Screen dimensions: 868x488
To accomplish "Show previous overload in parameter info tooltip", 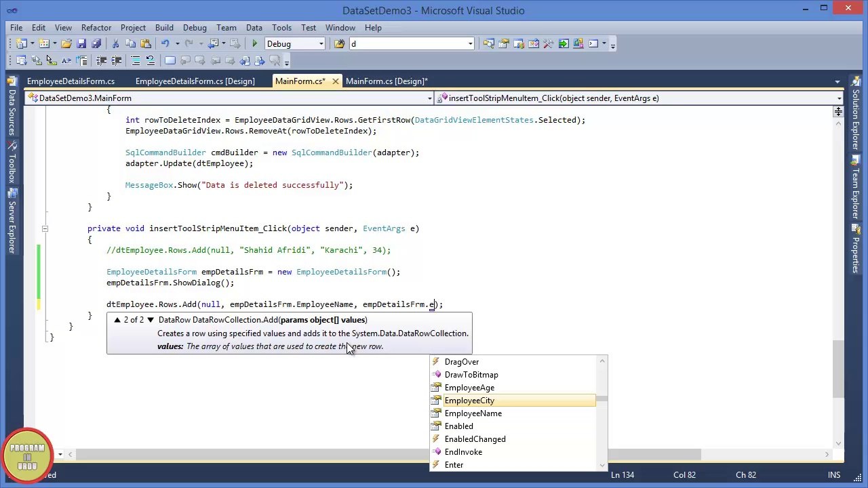I will tap(117, 320).
